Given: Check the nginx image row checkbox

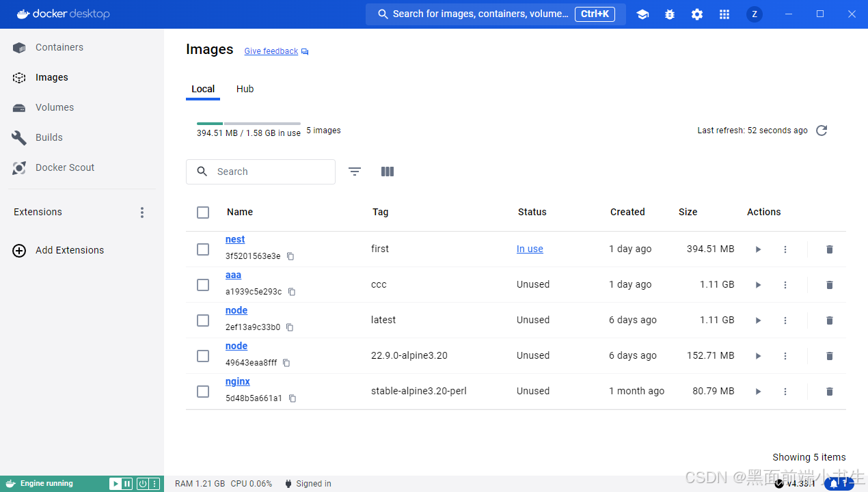Looking at the screenshot, I should pos(203,391).
